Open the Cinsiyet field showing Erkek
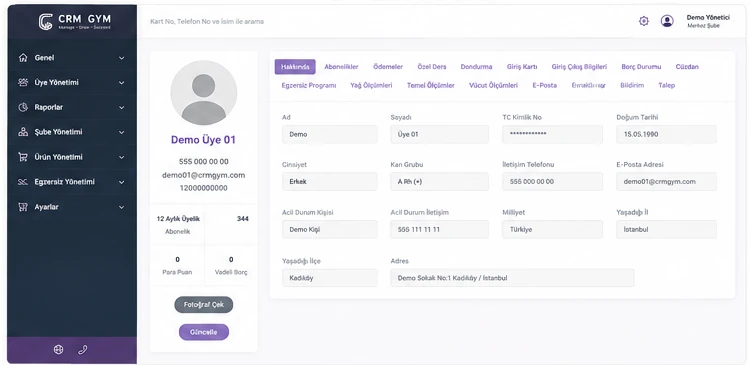This screenshot has width=750, height=365. (x=330, y=182)
